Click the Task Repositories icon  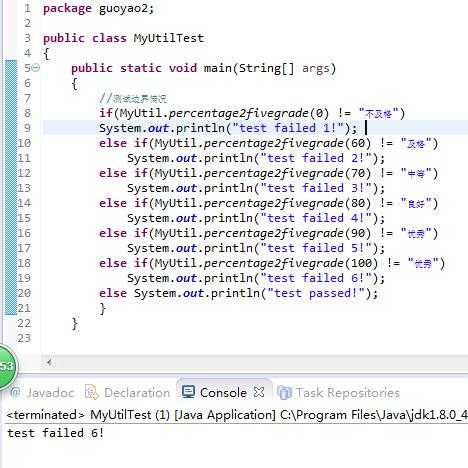tap(284, 392)
